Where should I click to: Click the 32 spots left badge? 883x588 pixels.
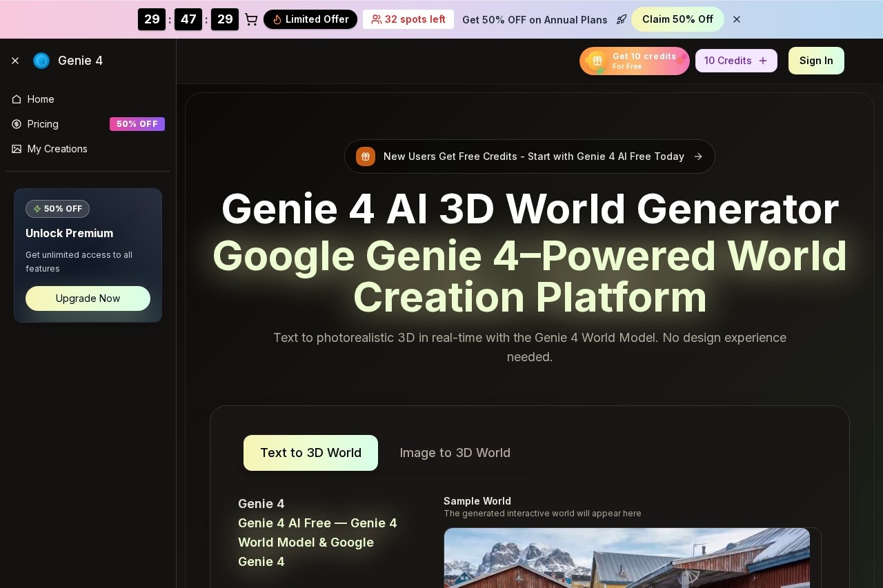408,19
